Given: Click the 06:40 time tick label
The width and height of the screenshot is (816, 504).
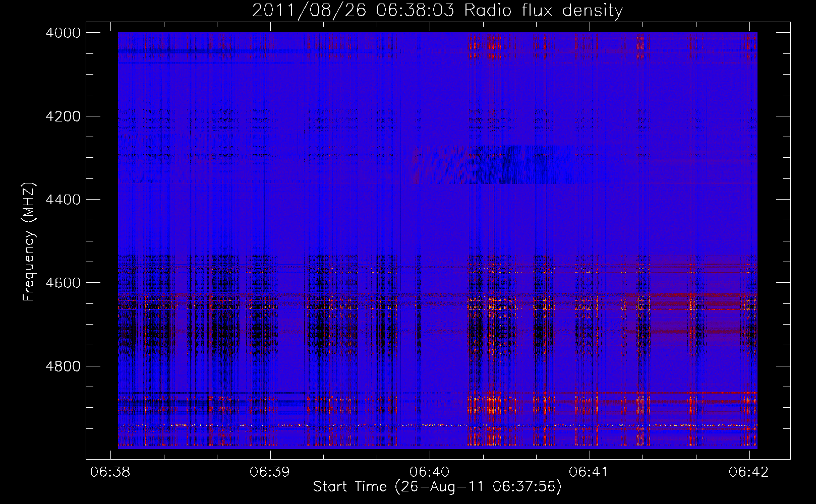Looking at the screenshot, I should click(x=430, y=472).
